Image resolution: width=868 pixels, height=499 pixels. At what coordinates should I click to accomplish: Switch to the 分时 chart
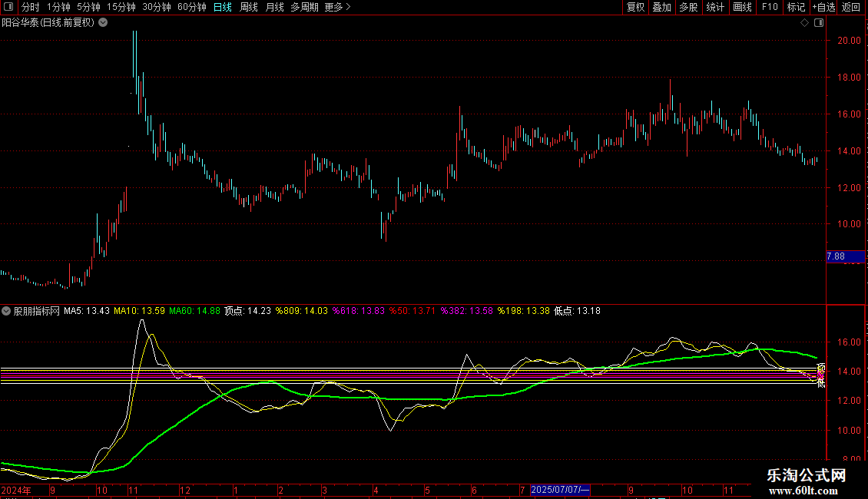pyautogui.click(x=31, y=7)
